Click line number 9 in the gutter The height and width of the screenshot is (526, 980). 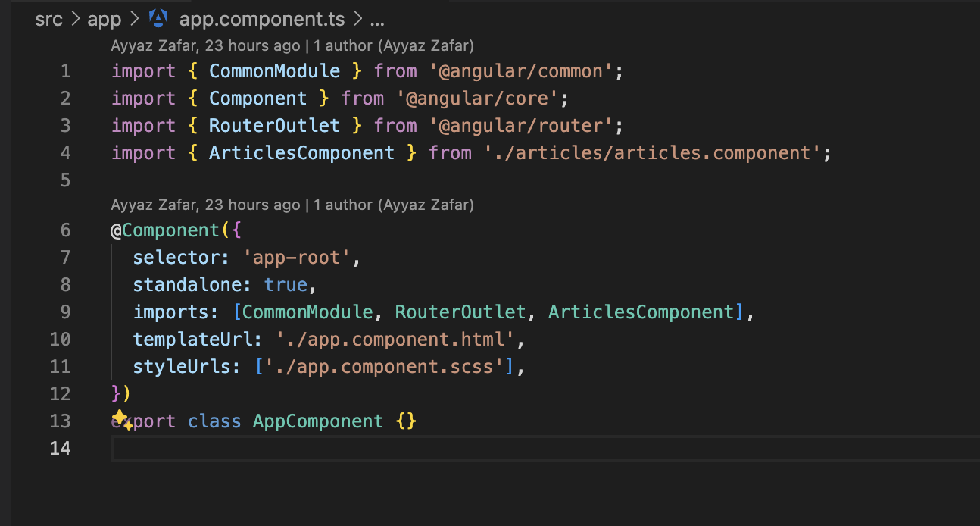[65, 312]
